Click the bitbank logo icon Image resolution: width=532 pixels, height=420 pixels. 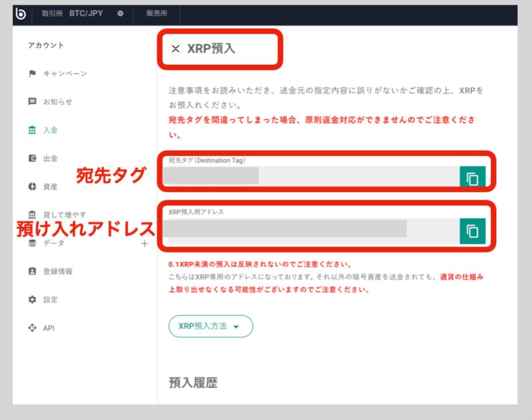coord(20,14)
